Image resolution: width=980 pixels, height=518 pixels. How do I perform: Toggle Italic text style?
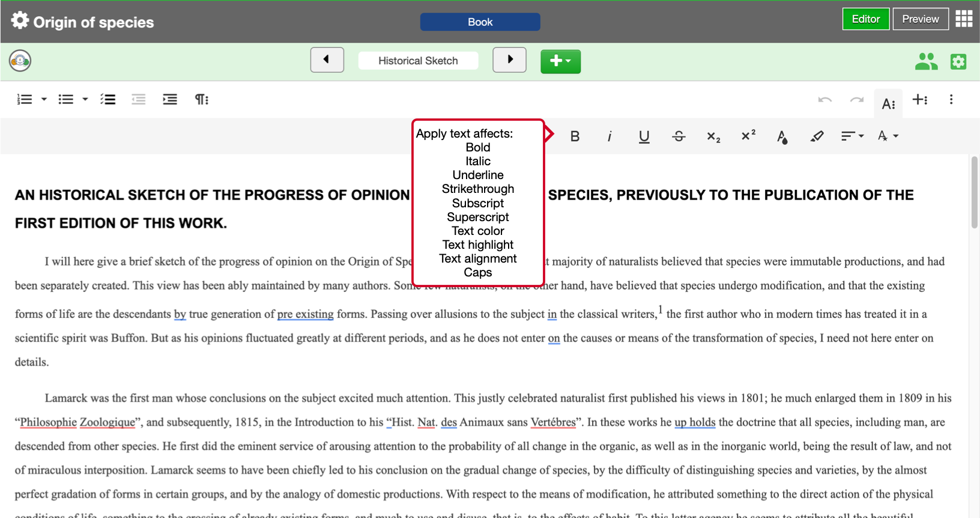pos(609,136)
